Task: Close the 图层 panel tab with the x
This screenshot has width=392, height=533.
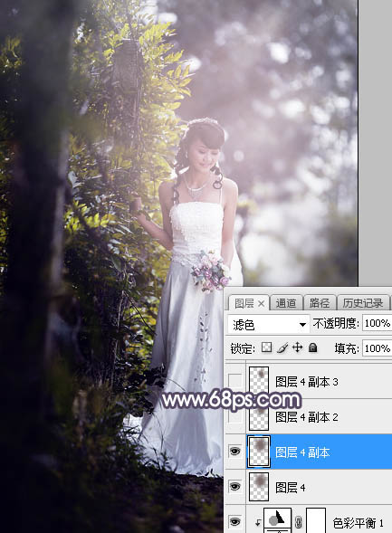Action: click(261, 303)
